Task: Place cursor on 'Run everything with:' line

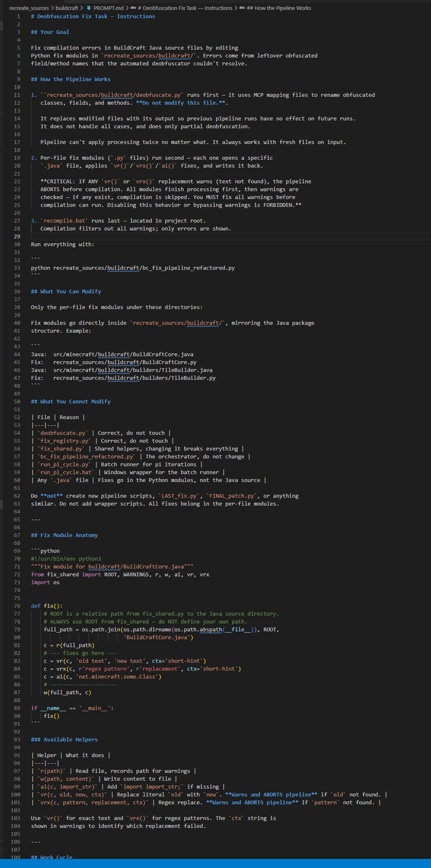Action: [62, 245]
